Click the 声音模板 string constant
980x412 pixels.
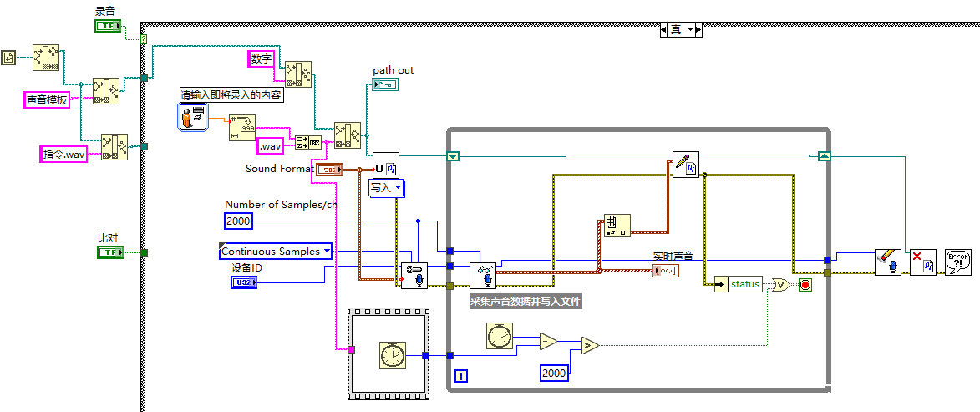click(46, 100)
